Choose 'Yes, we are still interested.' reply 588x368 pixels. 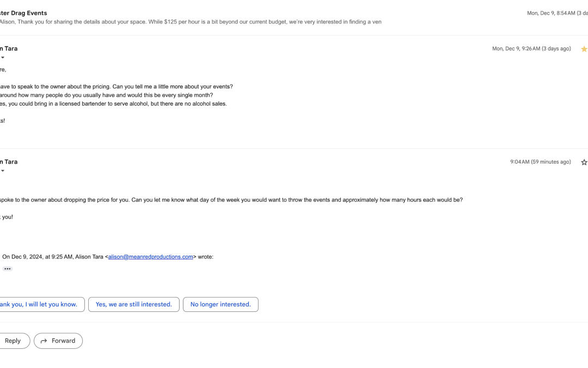pos(133,304)
